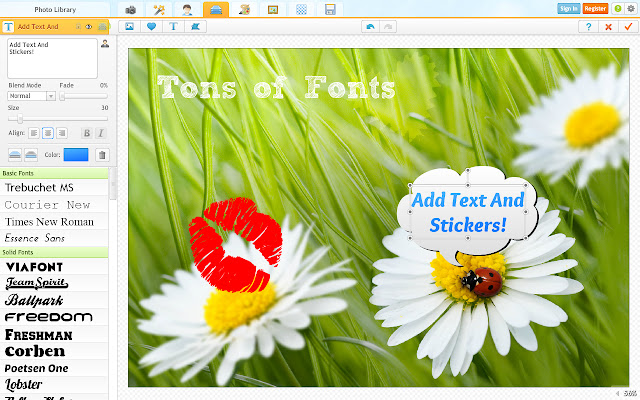
Task: Choose the Freedom font
Action: pos(54,317)
